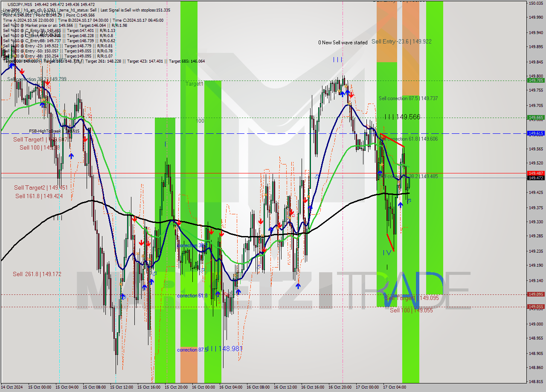This screenshot has height=392, width=546.
Task: Click 'Sell Target1 | 149.607' label
Action: pos(41,139)
